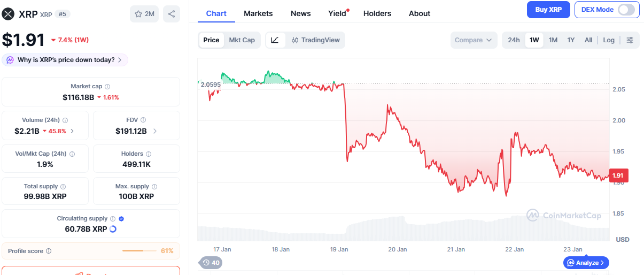Click the circulating supply verified badge

click(x=121, y=219)
